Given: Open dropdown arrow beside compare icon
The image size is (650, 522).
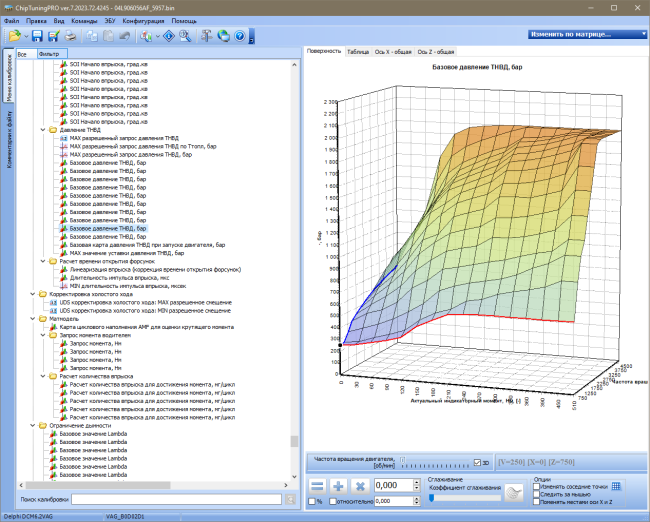Looking at the screenshot, I should tap(158, 36).
